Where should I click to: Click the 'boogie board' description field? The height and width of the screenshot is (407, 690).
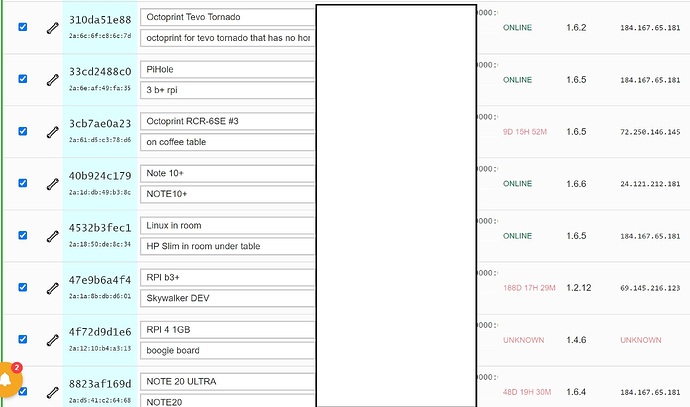(x=227, y=350)
